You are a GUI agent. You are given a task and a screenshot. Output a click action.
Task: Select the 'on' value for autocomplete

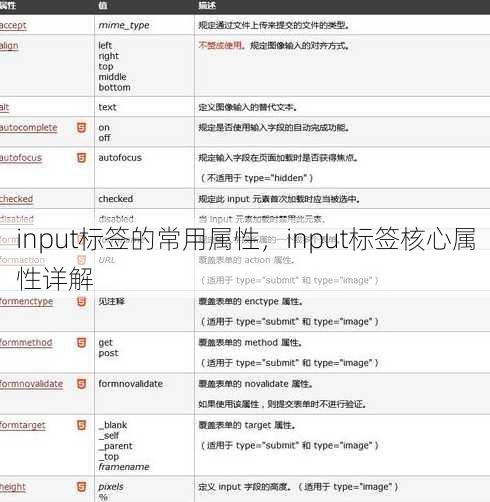104,128
